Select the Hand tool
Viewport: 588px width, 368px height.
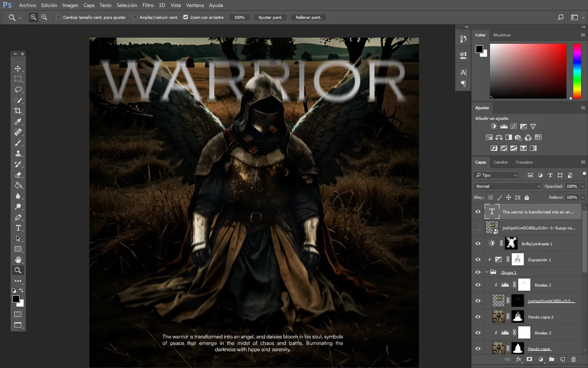pyautogui.click(x=18, y=259)
